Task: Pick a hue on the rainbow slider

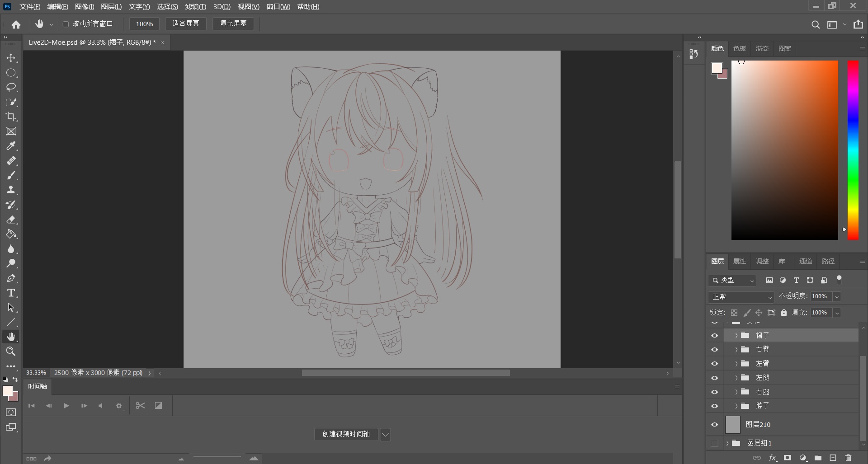Action: tap(853, 150)
